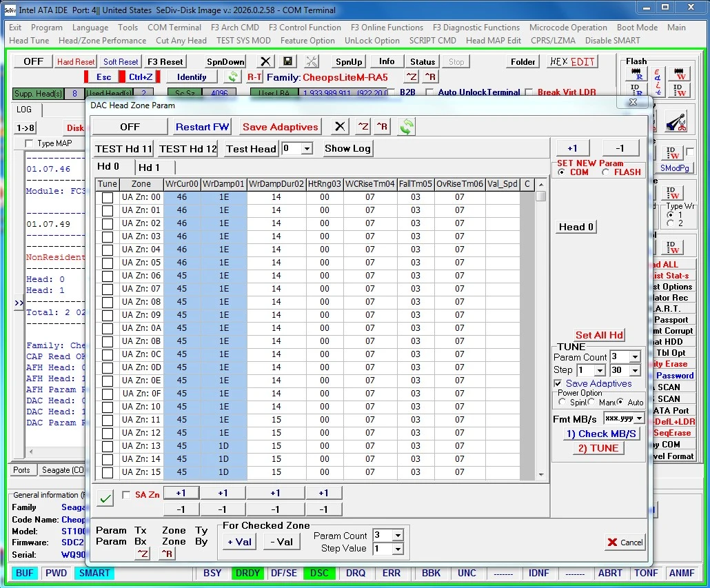Click Show Log button
This screenshot has height=588, width=710.
tap(347, 148)
